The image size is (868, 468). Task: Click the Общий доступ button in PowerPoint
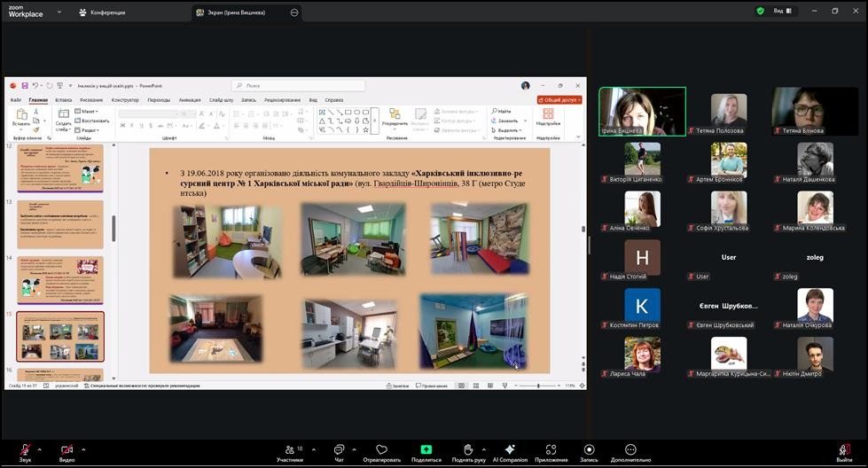click(559, 100)
